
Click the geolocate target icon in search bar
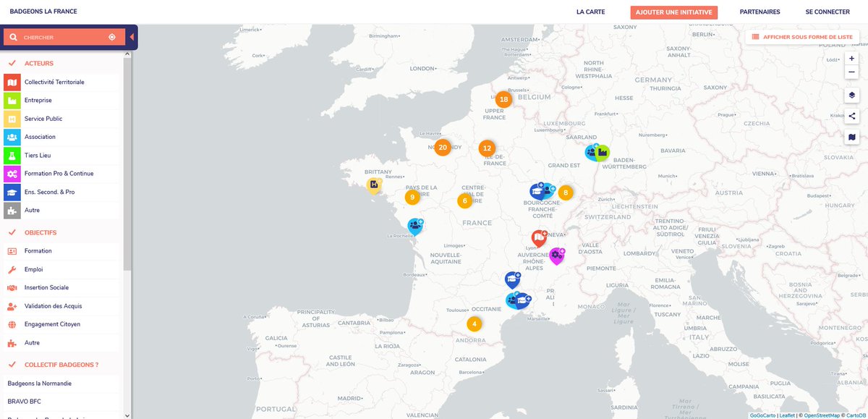click(112, 37)
